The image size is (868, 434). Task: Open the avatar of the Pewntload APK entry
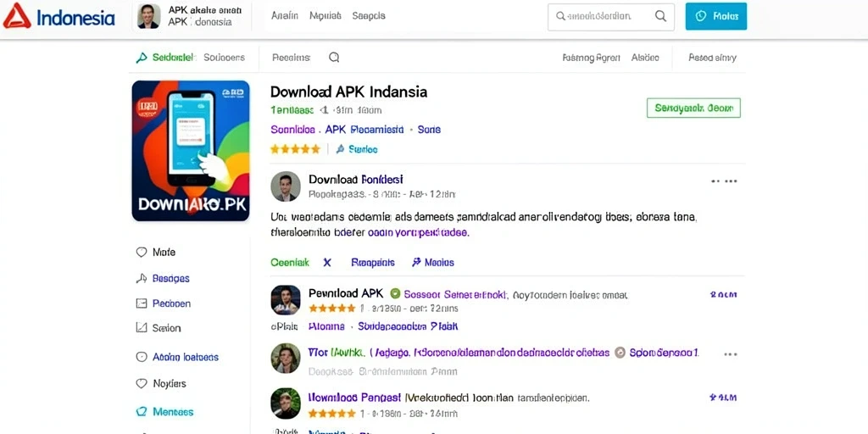coord(286,300)
